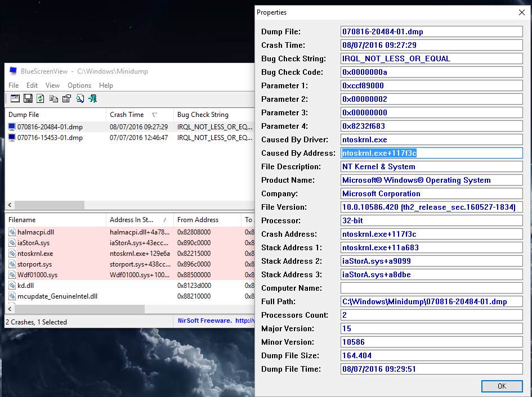532x397 pixels.
Task: Open the File menu
Action: coord(14,85)
